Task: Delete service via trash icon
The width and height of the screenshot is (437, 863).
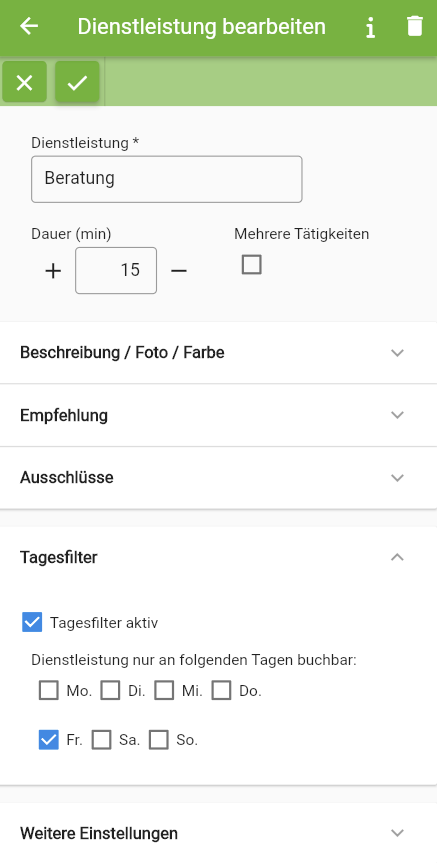Action: tap(415, 26)
